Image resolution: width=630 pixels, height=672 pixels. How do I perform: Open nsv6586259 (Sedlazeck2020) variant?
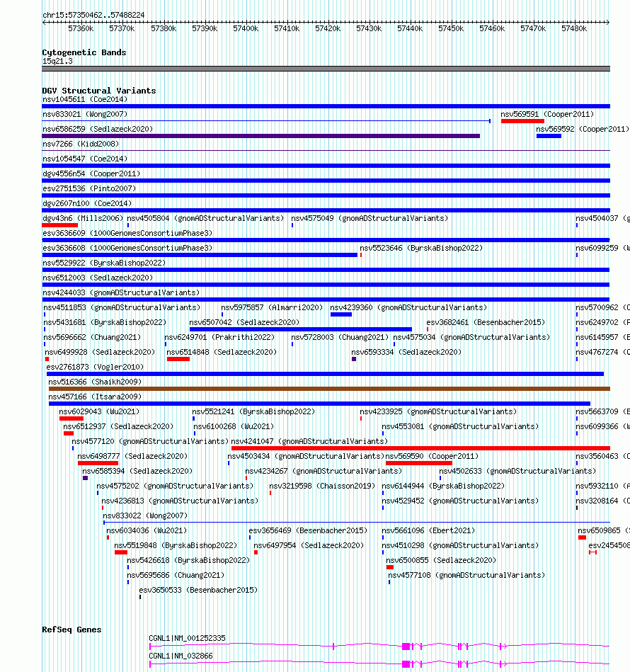click(260, 136)
